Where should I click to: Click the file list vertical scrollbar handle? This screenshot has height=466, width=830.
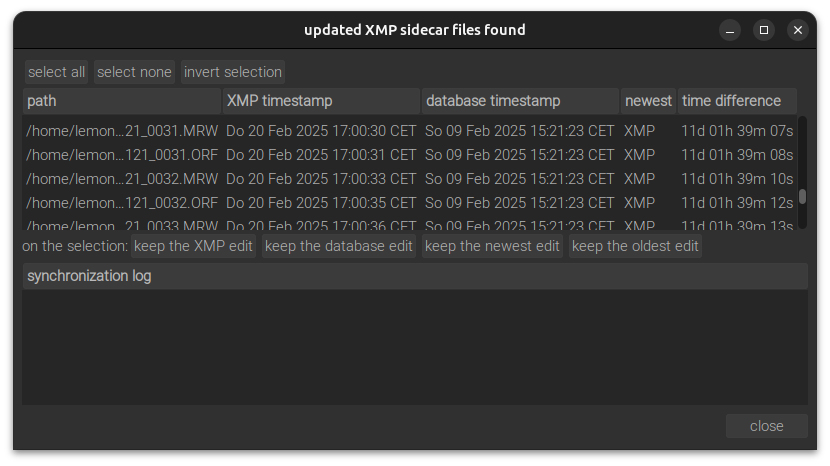click(x=802, y=196)
